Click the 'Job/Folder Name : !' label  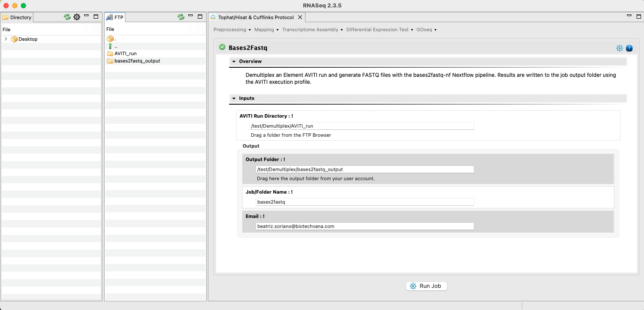(x=269, y=192)
